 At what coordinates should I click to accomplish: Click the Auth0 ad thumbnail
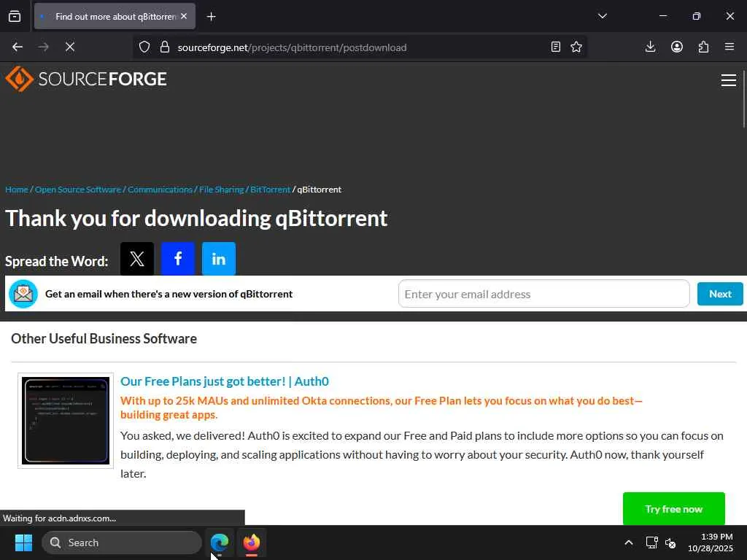pos(66,421)
